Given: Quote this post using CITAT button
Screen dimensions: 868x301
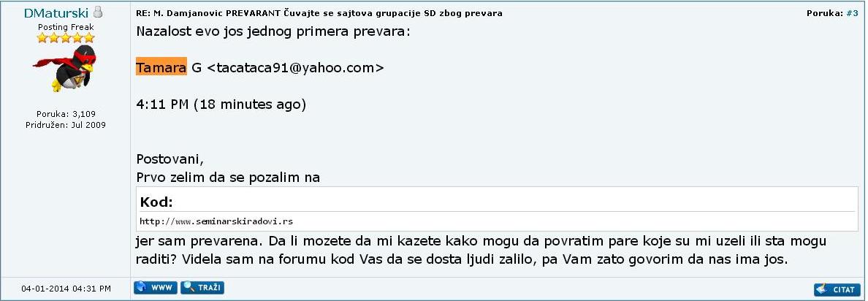Looking at the screenshot, I should 836,289.
